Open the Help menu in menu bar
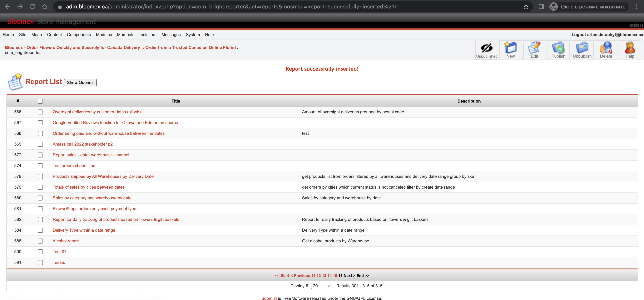Image resolution: width=644 pixels, height=300 pixels. pyautogui.click(x=209, y=35)
